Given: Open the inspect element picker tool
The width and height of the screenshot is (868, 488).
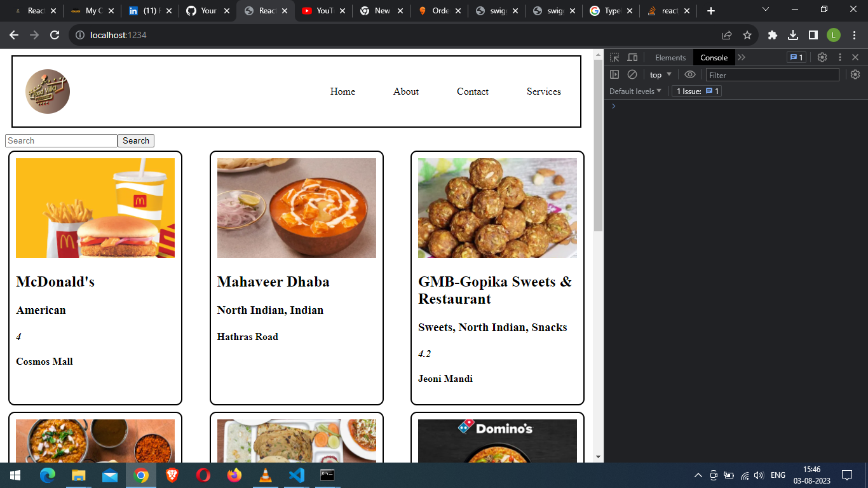Looking at the screenshot, I should pos(614,57).
